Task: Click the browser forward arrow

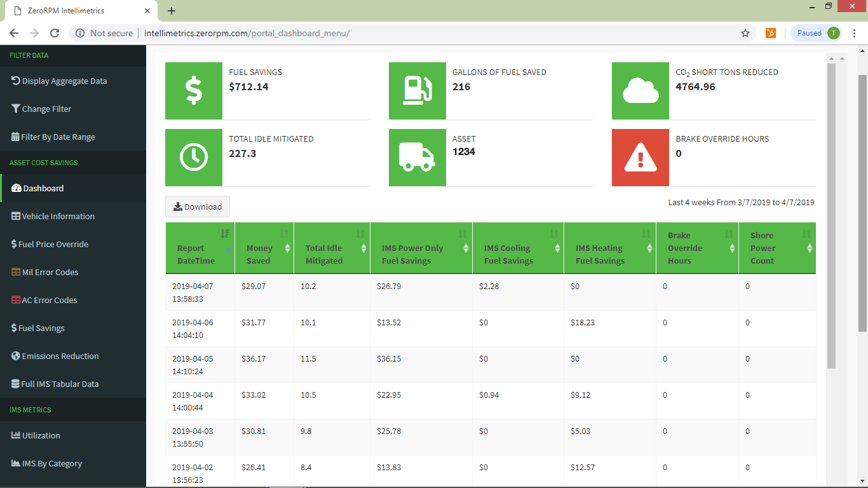Action: 34,33
